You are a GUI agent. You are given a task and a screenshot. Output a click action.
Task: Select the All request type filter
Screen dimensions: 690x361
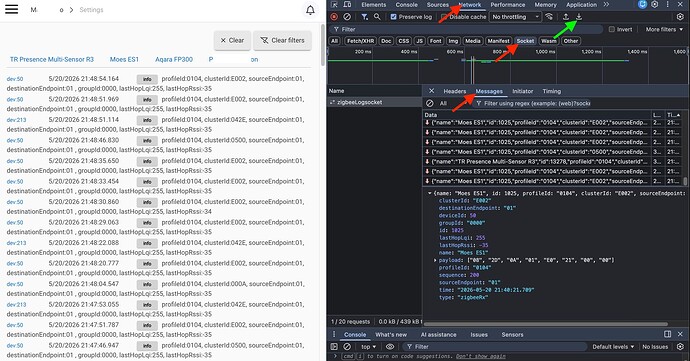pyautogui.click(x=334, y=41)
